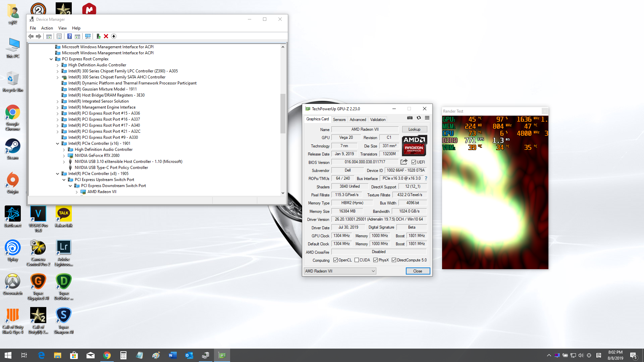Open the Uplay desktop icon

coord(12,251)
